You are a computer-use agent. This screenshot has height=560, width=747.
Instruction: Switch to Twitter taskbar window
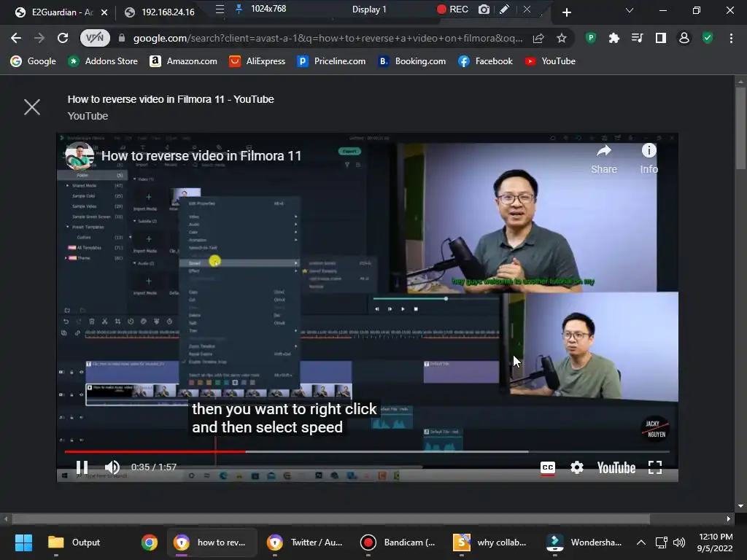tap(306, 542)
